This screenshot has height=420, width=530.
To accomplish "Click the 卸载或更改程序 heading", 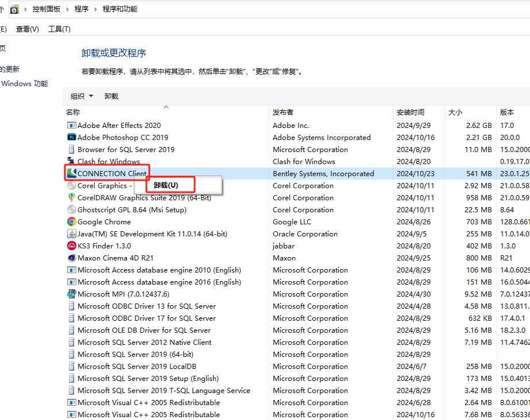I will tap(114, 53).
